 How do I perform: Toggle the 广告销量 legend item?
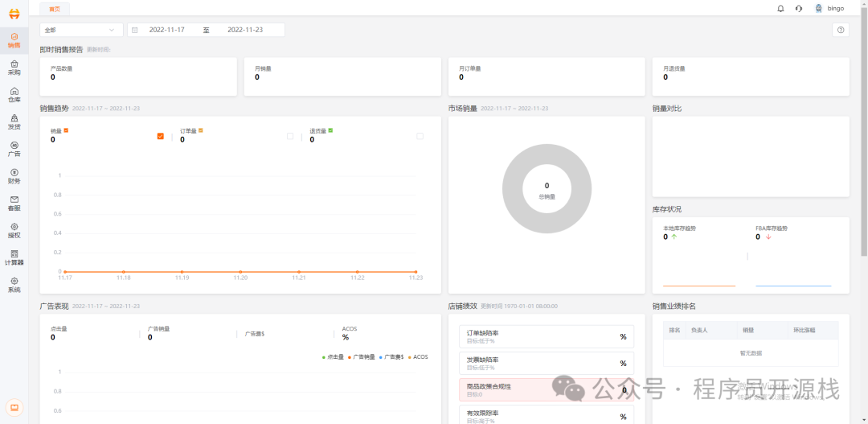[362, 357]
